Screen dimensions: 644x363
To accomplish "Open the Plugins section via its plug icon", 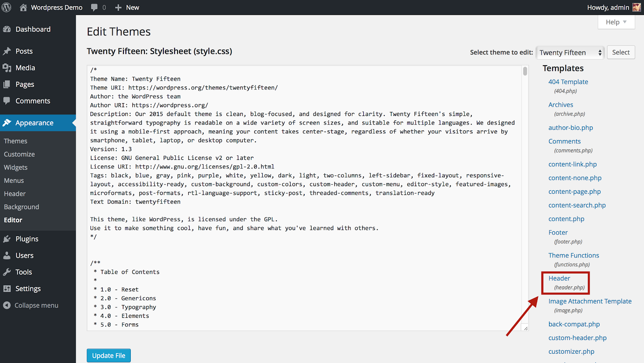I will pos(8,239).
